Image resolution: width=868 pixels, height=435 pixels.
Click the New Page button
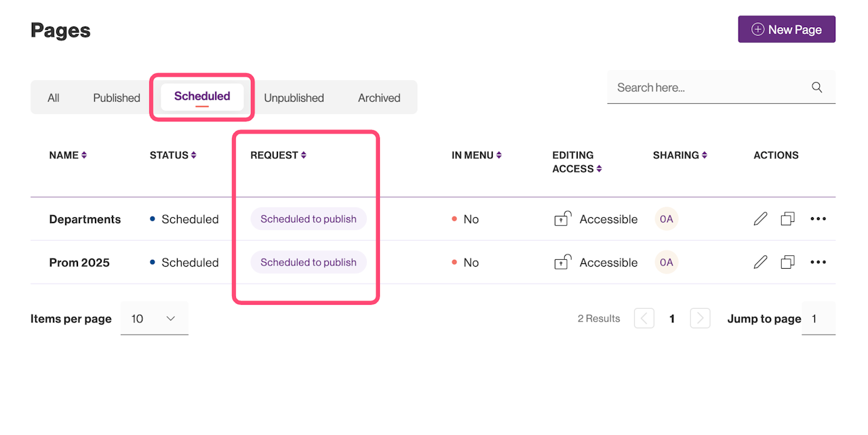click(787, 30)
